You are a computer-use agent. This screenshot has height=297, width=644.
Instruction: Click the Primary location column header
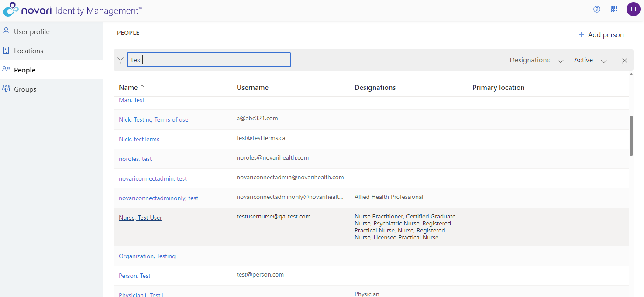click(x=498, y=88)
